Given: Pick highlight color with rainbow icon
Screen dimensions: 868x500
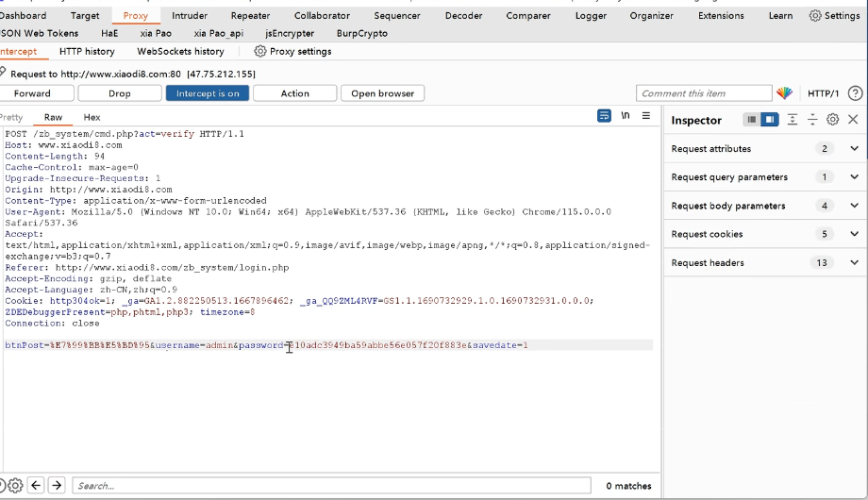Looking at the screenshot, I should click(784, 93).
